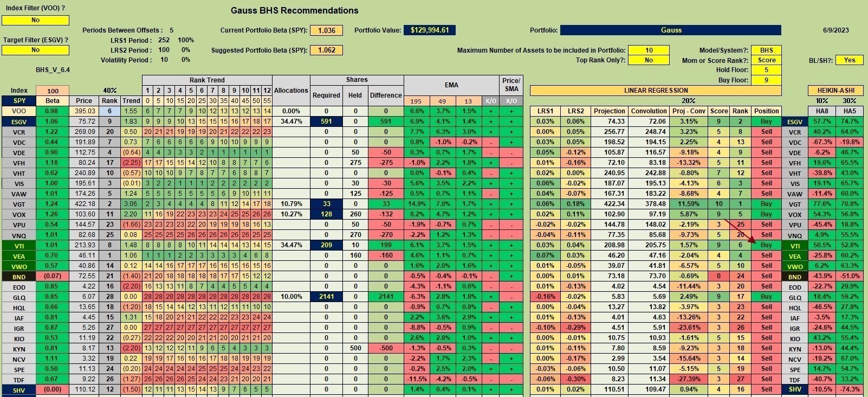Click the VGT Position cell showing Buy

point(766,204)
